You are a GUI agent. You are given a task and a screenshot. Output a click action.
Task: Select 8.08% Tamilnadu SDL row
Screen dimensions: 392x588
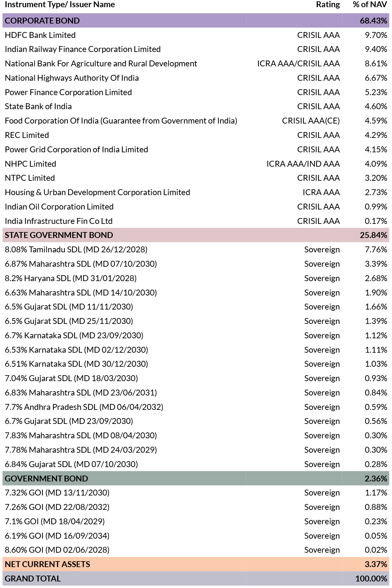(x=76, y=249)
